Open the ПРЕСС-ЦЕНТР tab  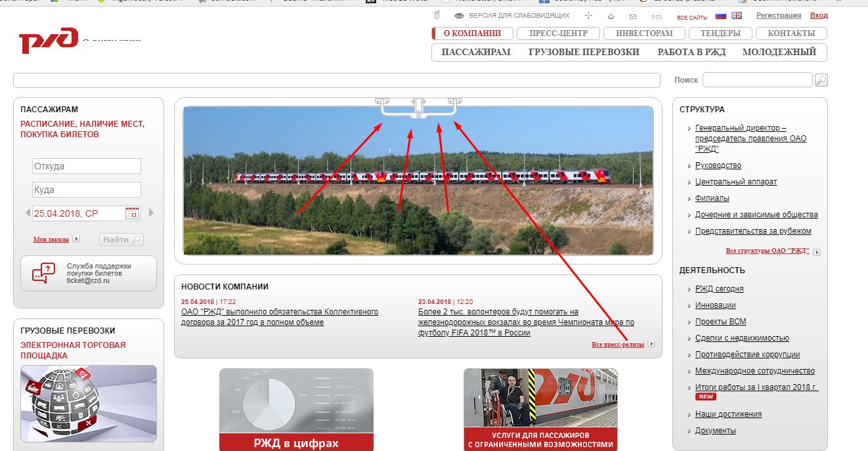point(557,33)
